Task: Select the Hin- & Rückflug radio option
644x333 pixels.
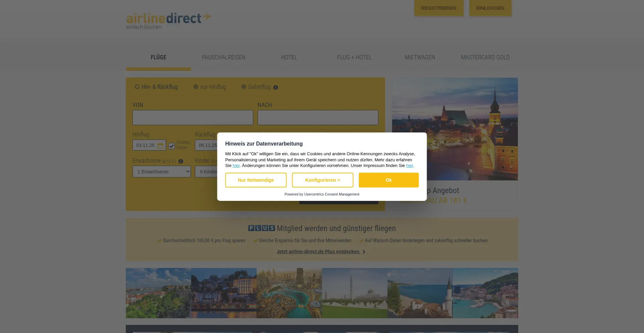Action: tap(137, 87)
